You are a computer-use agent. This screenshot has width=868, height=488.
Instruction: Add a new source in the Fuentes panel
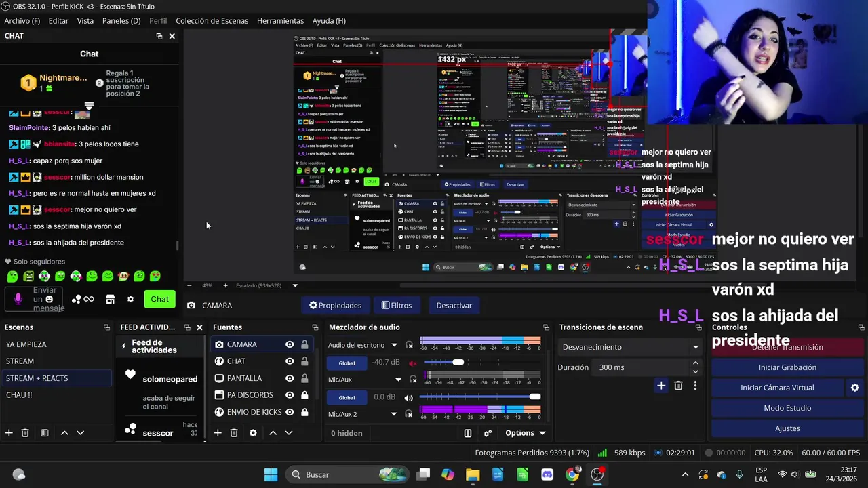coord(218,432)
